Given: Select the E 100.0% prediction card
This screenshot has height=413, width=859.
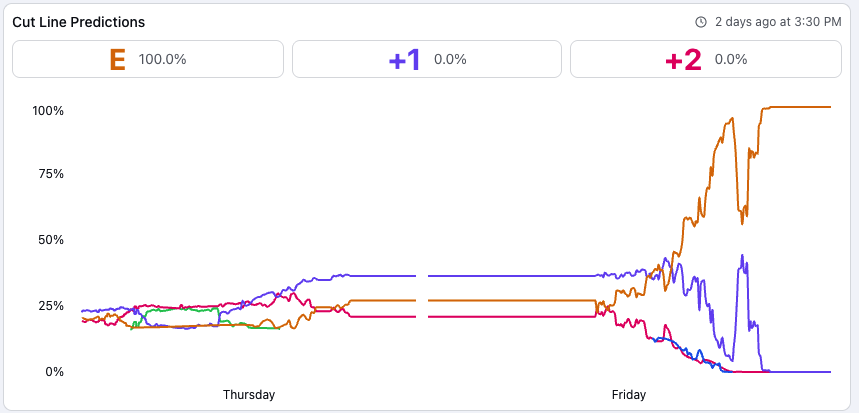Looking at the screenshot, I should coord(147,59).
